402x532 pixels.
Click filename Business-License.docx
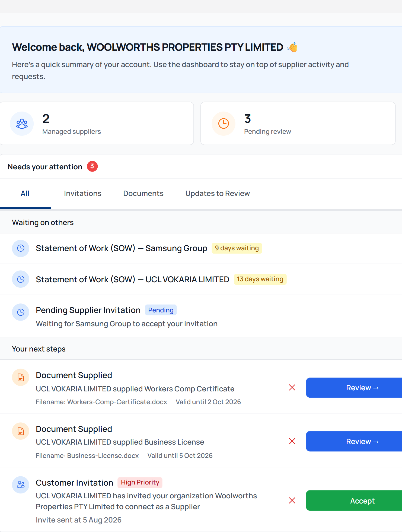pyautogui.click(x=87, y=456)
